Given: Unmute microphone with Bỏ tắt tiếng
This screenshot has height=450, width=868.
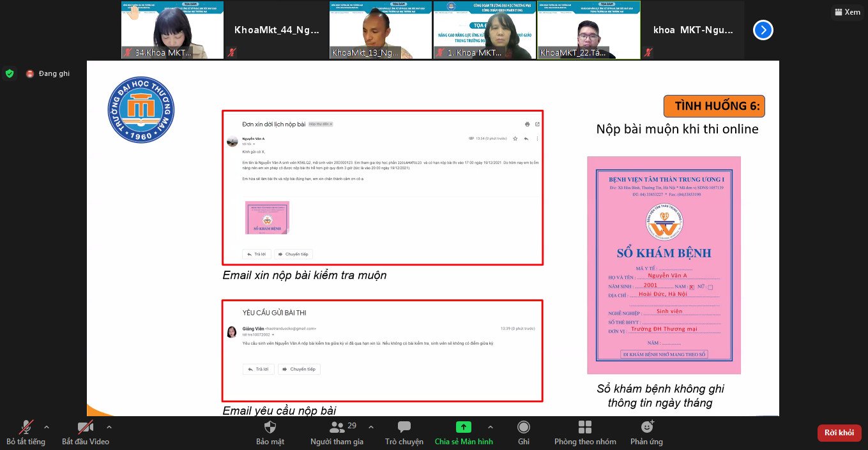Looking at the screenshot, I should pos(26,428).
